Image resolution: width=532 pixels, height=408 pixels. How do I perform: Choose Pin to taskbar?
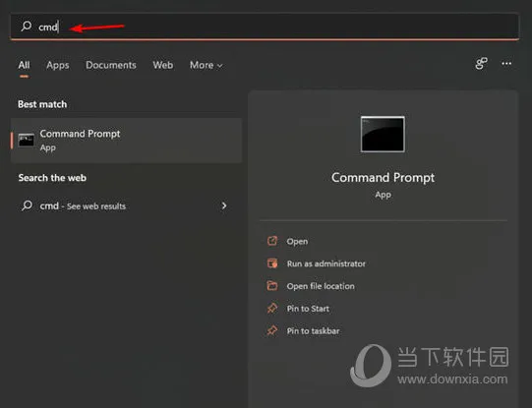tap(313, 331)
